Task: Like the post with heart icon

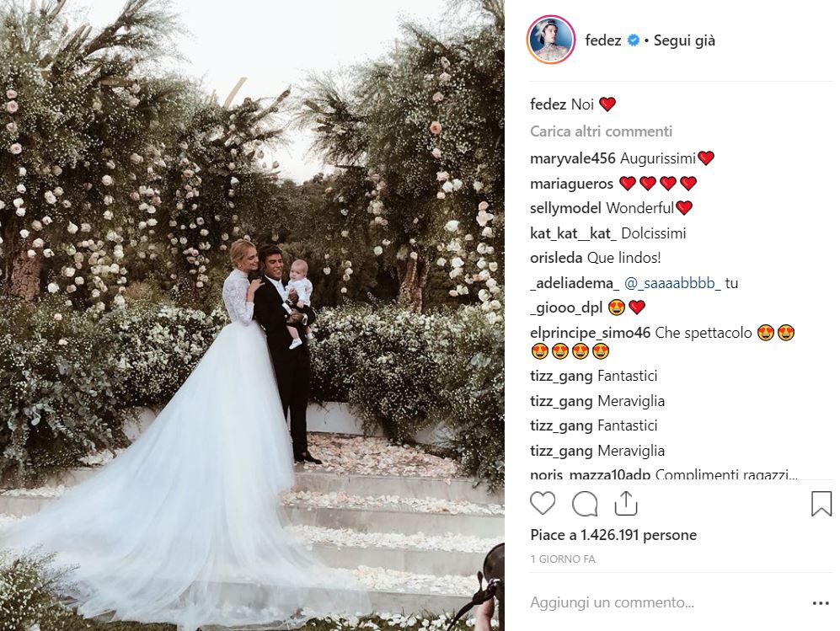Action: [543, 504]
